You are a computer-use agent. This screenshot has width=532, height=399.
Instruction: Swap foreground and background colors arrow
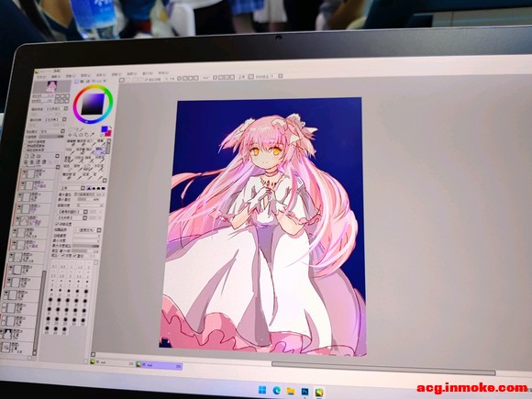[111, 127]
